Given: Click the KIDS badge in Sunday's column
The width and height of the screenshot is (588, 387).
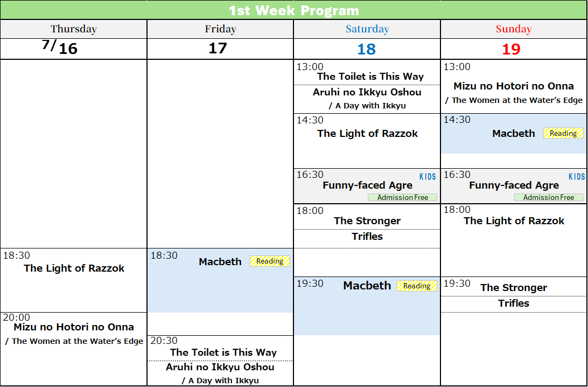Looking at the screenshot, I should pos(576,177).
